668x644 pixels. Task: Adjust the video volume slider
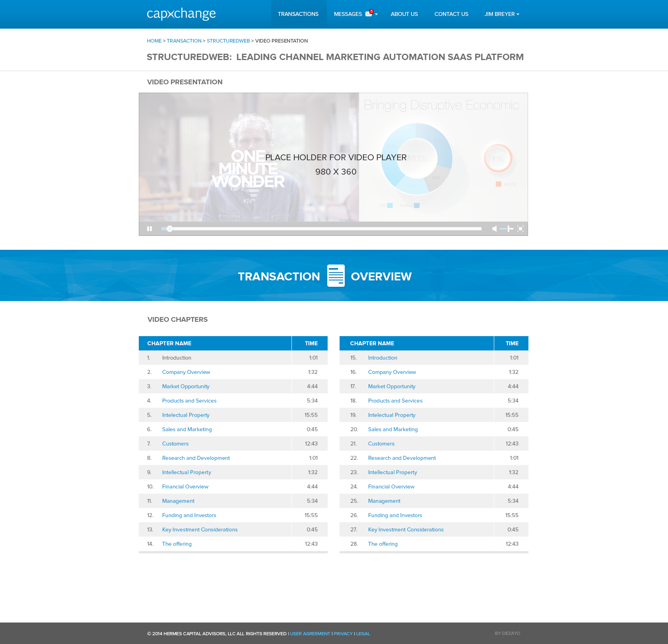point(506,229)
